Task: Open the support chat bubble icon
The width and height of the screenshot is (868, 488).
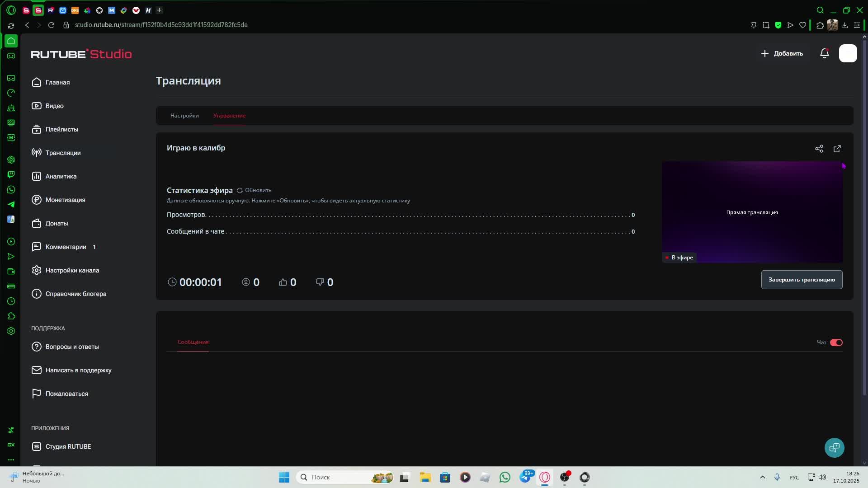Action: click(834, 447)
